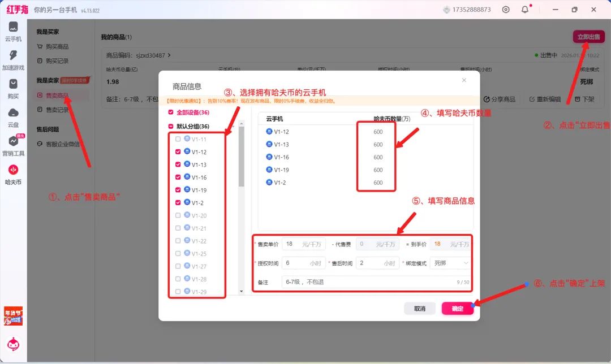
Task: Open the 年货节 promotion banner
Action: click(13, 316)
